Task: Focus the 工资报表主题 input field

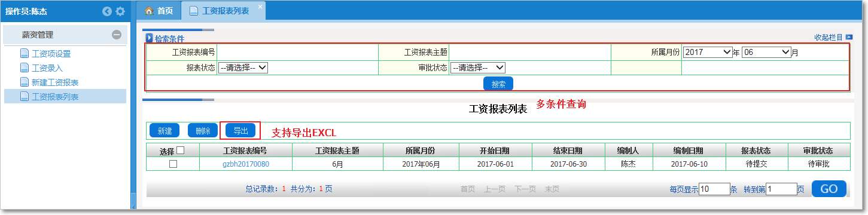Action: click(x=530, y=52)
